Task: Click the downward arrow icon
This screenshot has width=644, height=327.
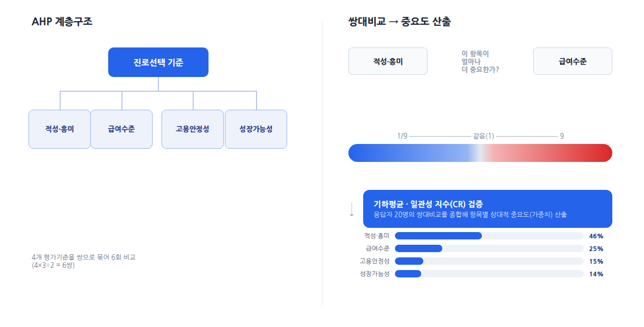Action: [352, 209]
